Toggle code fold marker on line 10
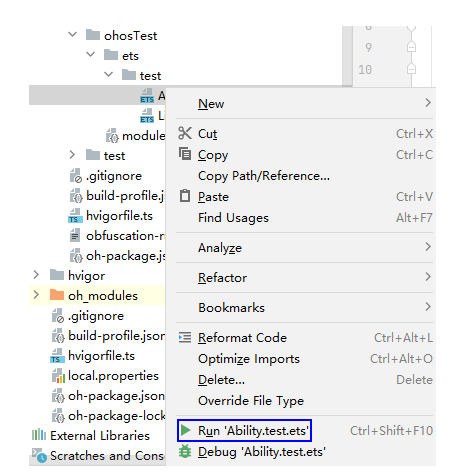The image size is (459, 476). click(x=411, y=69)
